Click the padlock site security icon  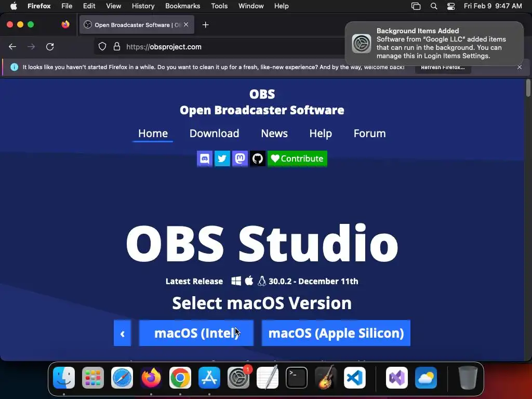(x=117, y=47)
